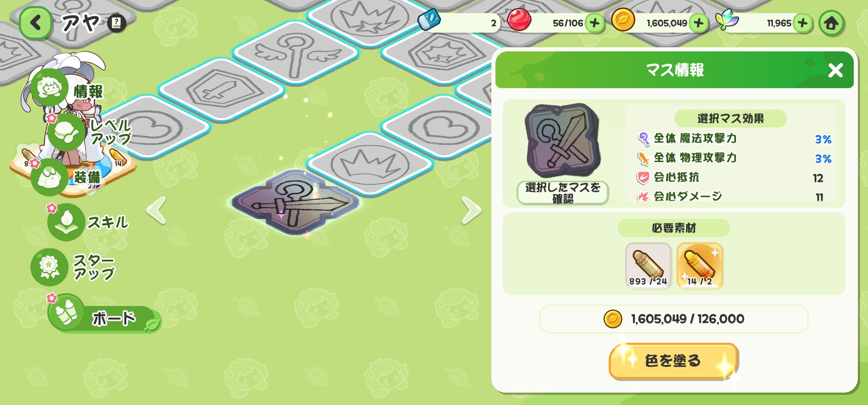Close the マス情報 panel
The image size is (868, 405).
coord(835,70)
